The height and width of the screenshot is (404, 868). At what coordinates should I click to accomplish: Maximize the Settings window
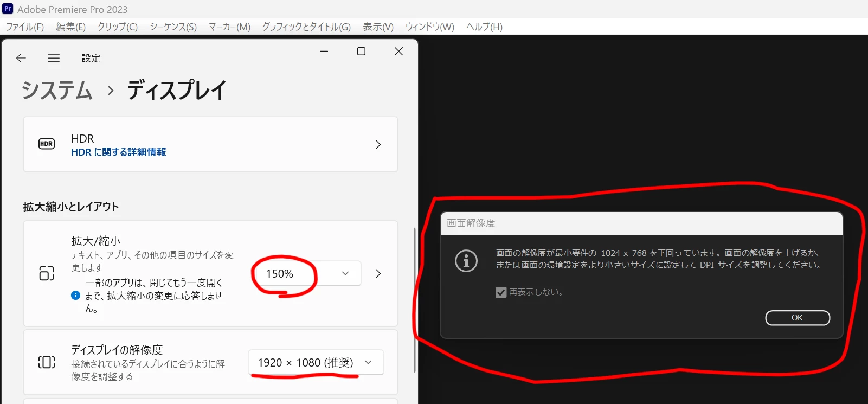(x=361, y=52)
